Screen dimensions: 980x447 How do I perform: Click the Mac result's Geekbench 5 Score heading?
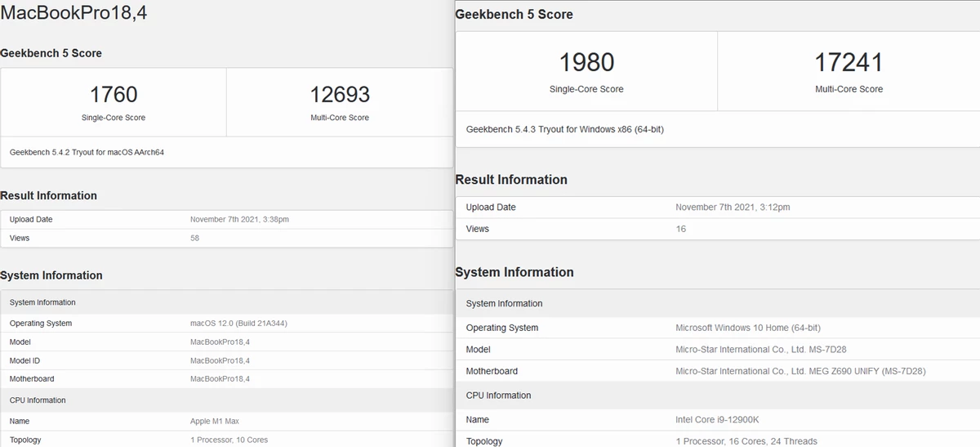click(51, 53)
